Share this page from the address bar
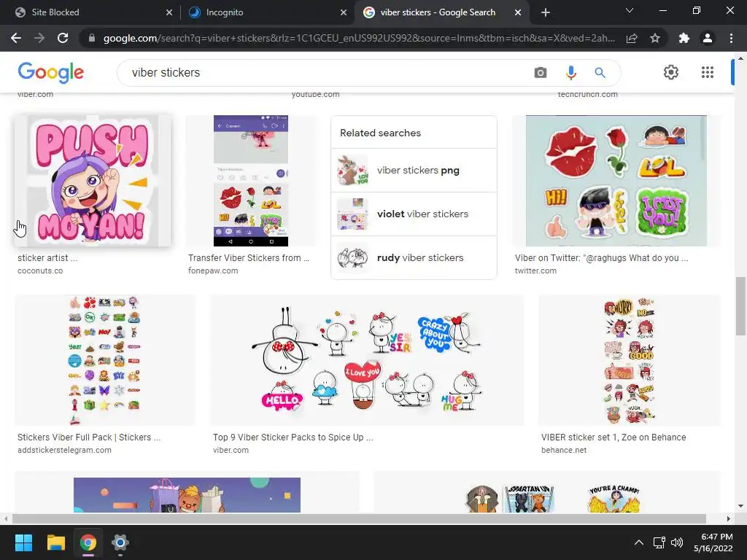 [632, 38]
